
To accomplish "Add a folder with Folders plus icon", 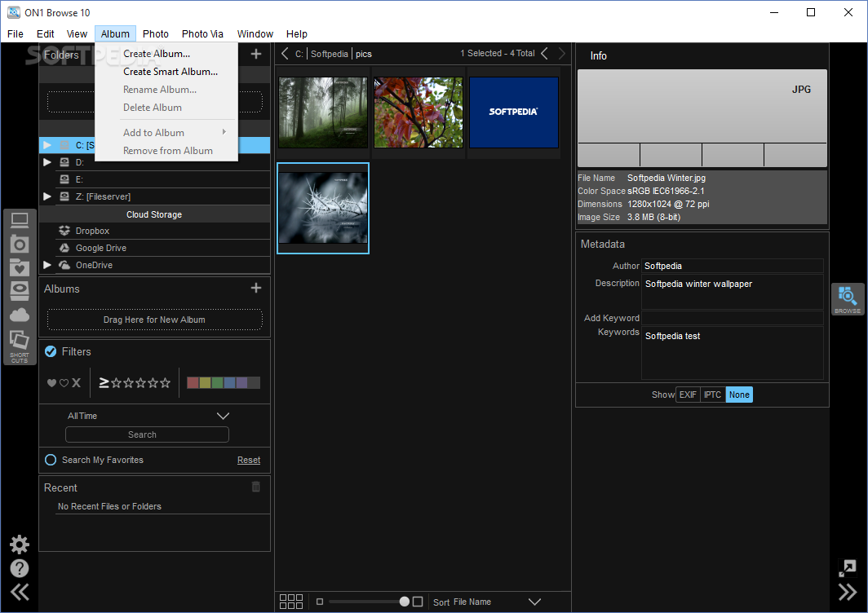I will [256, 54].
